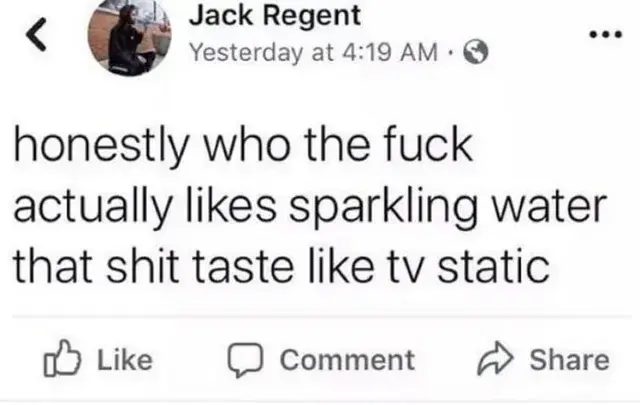Click the phrase "tv static" in the post

(468, 266)
